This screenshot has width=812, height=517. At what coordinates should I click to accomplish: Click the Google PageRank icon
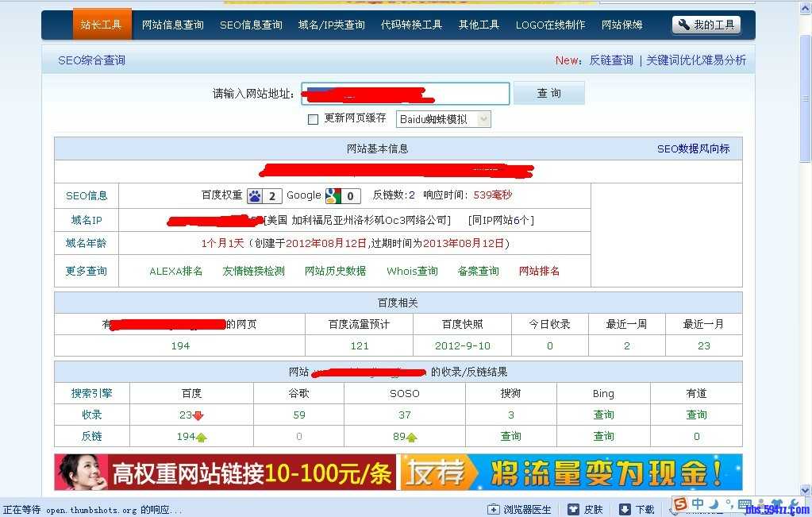(x=333, y=196)
